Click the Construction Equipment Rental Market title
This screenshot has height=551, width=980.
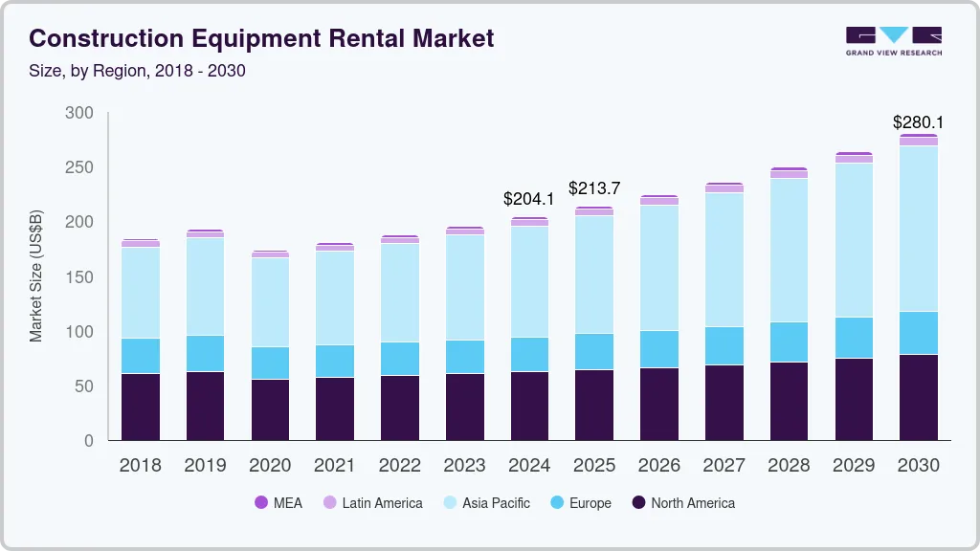(x=261, y=38)
